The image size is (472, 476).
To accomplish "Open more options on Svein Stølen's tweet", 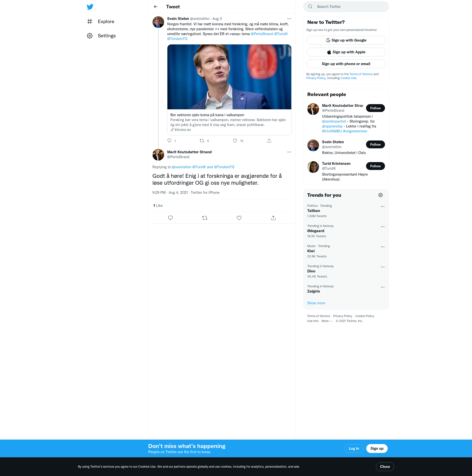I will pyautogui.click(x=289, y=19).
